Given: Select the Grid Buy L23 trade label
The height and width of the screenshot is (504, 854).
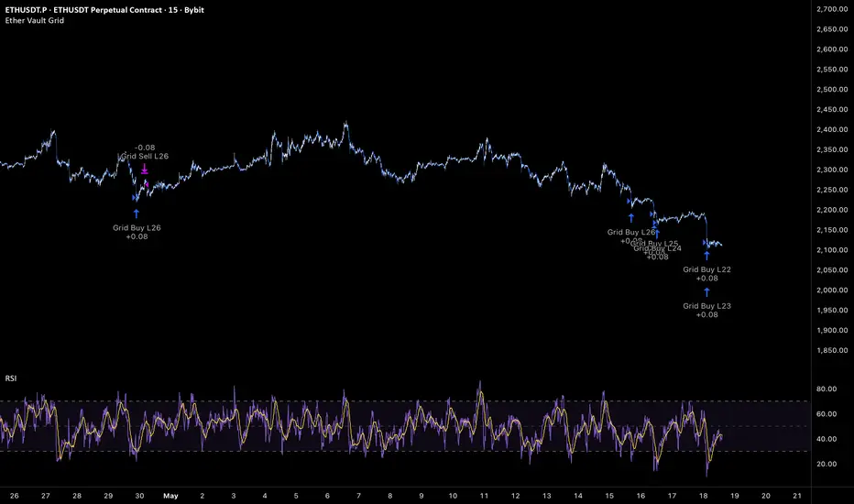Looking at the screenshot, I should point(707,306).
